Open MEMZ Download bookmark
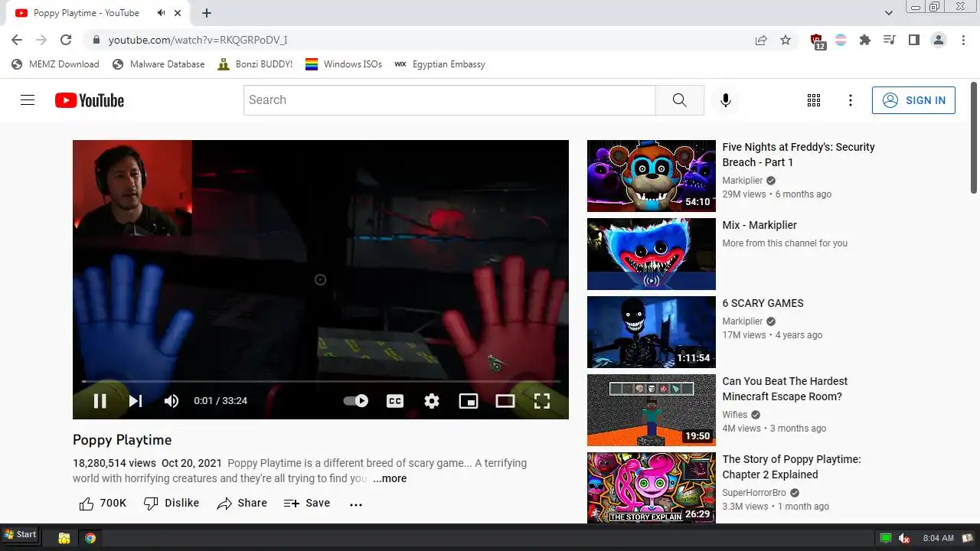This screenshot has height=551, width=980. point(55,64)
